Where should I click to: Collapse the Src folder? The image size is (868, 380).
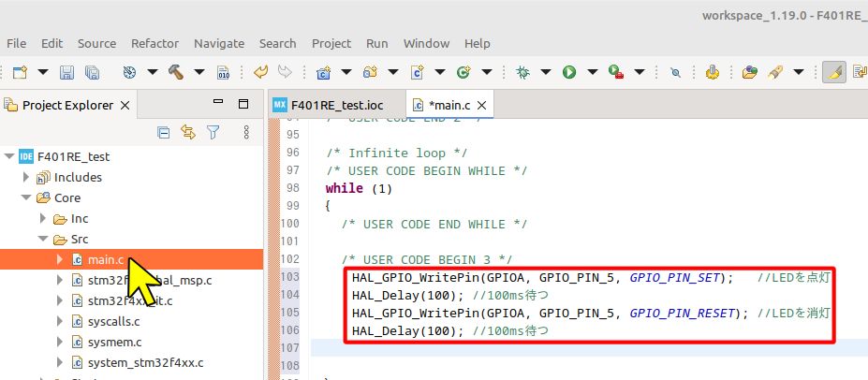(43, 240)
